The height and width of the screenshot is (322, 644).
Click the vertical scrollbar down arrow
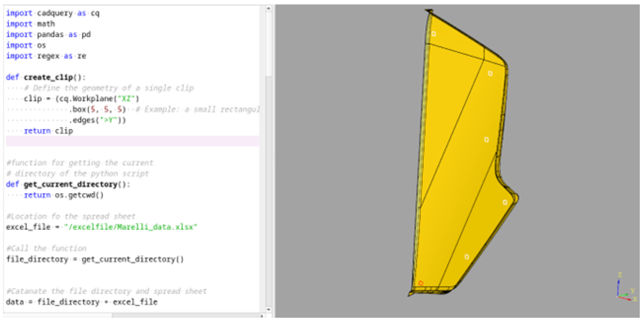tap(269, 310)
